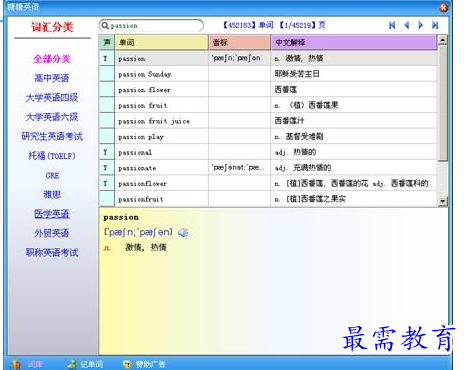Select 医学英语 category

(x=52, y=214)
